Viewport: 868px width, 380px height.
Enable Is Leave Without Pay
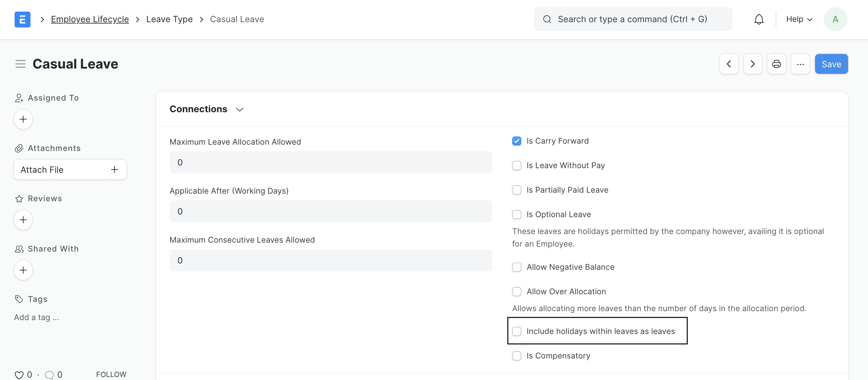pyautogui.click(x=516, y=166)
